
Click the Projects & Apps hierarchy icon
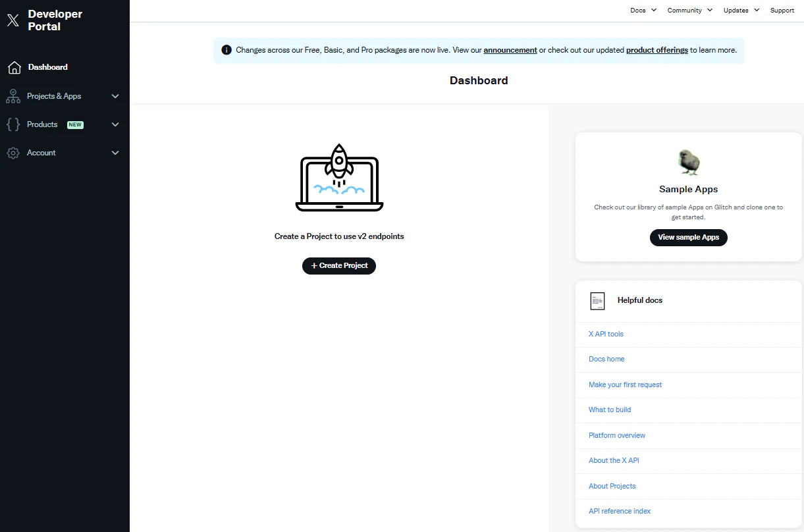tap(13, 96)
